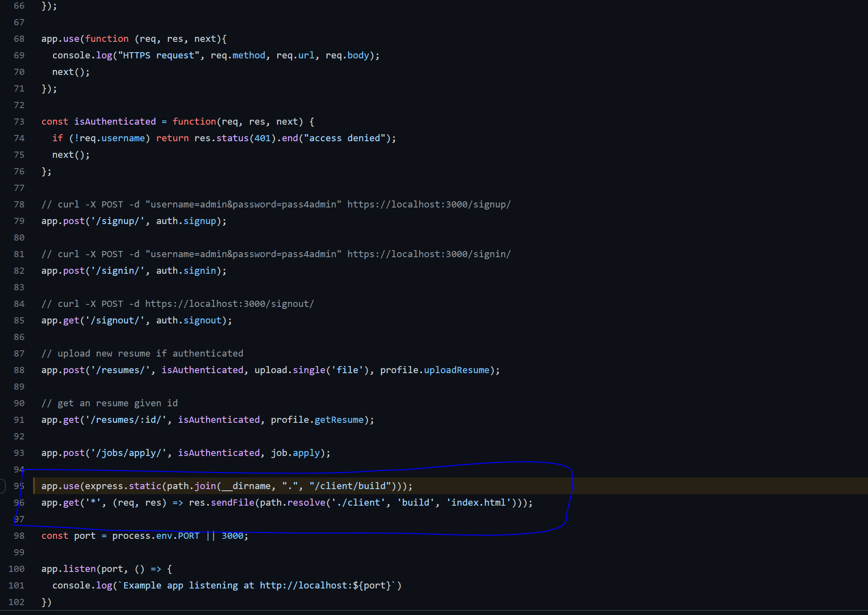This screenshot has height=615, width=868.
Task: Select line number 88
Action: [19, 370]
